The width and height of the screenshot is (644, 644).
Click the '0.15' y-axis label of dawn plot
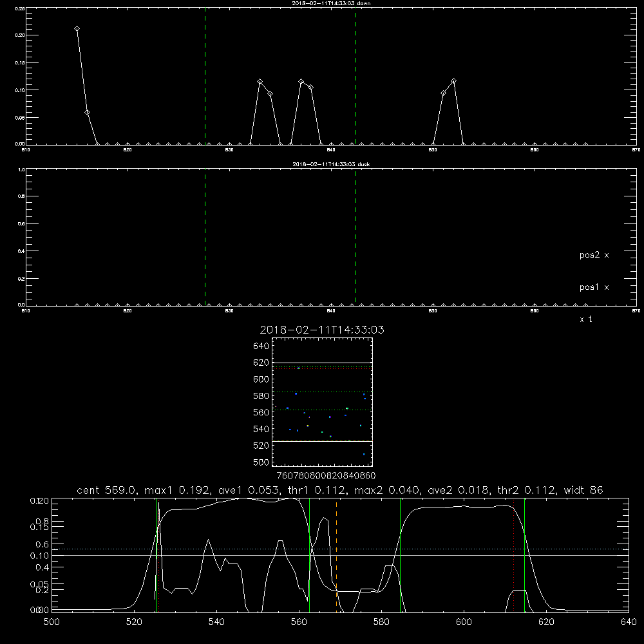pos(20,63)
